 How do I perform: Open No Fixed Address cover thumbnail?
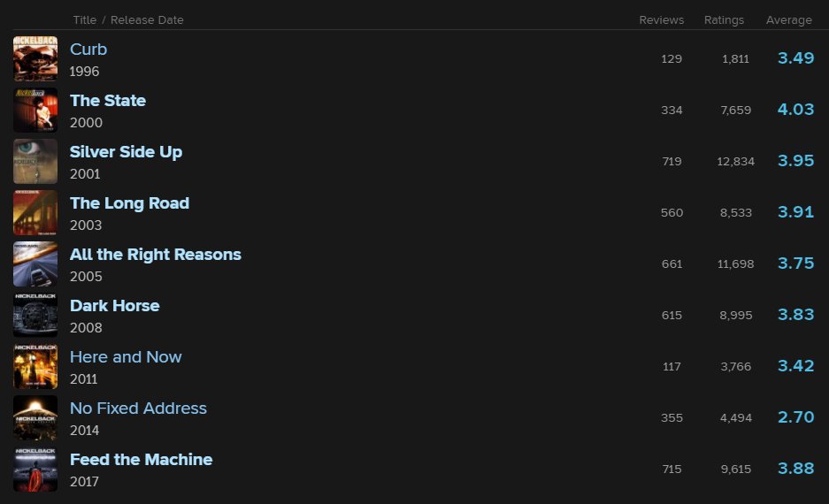coord(35,417)
